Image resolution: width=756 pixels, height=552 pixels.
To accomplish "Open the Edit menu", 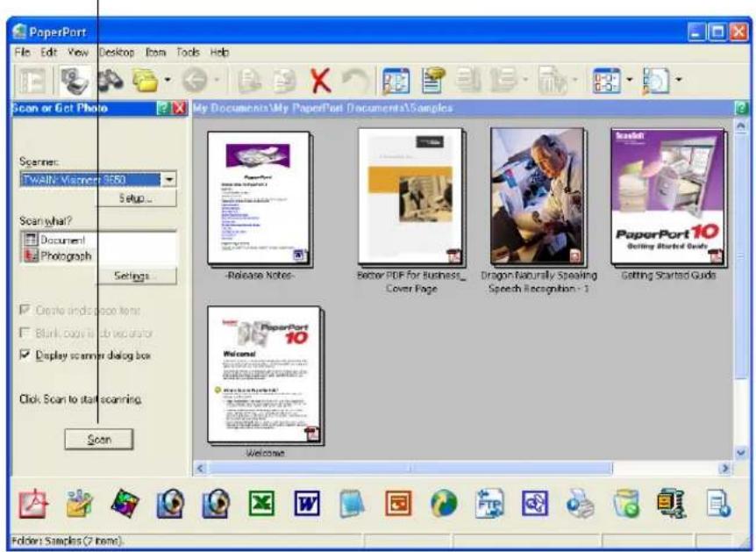I will click(x=49, y=52).
